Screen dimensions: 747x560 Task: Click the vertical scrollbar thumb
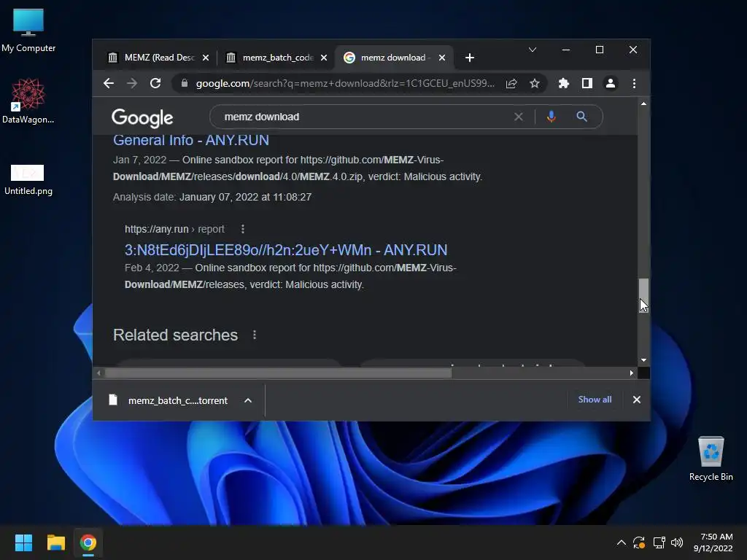point(643,295)
